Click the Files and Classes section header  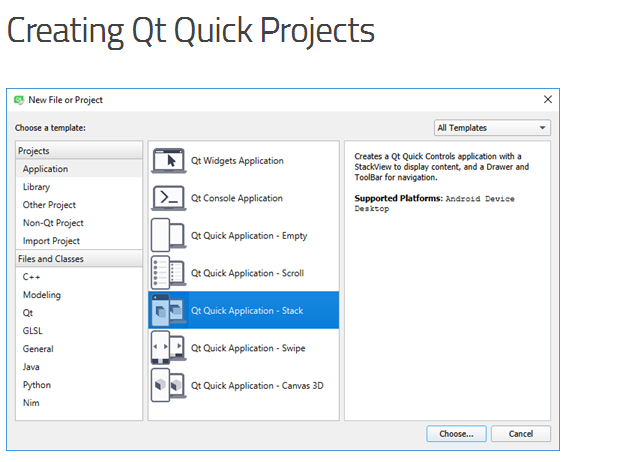click(x=79, y=259)
